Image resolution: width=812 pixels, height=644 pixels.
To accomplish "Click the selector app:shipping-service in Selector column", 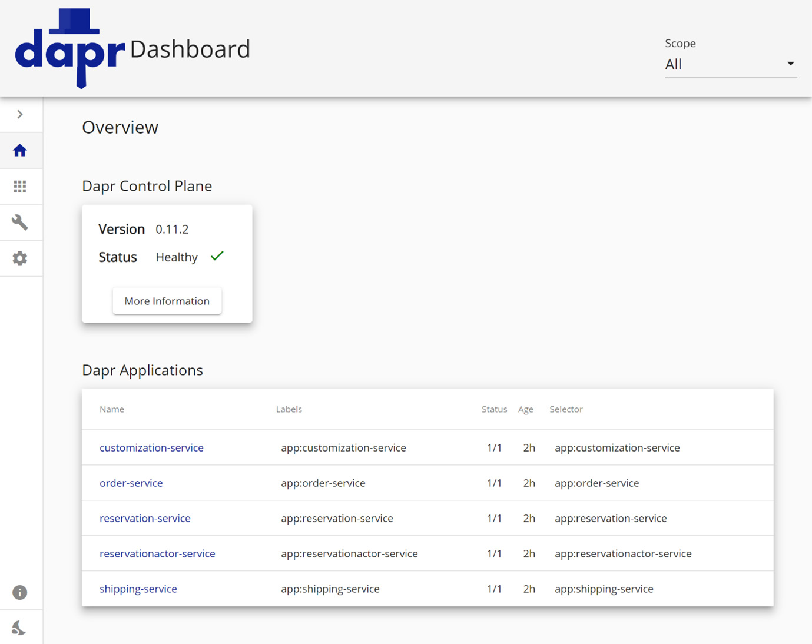I will point(604,589).
